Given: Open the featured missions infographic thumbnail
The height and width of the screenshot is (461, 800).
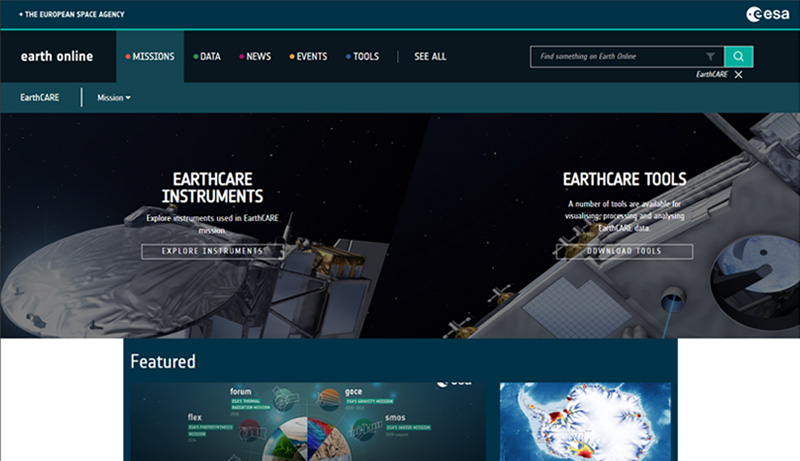Looking at the screenshot, I should [x=308, y=422].
